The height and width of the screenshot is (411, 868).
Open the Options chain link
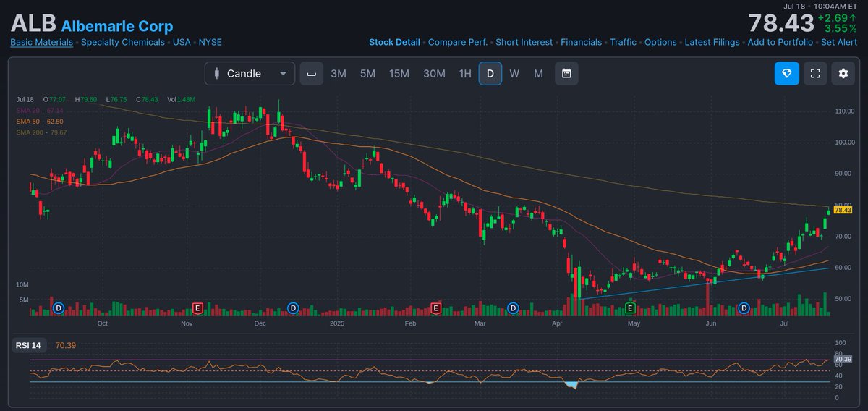pos(660,42)
